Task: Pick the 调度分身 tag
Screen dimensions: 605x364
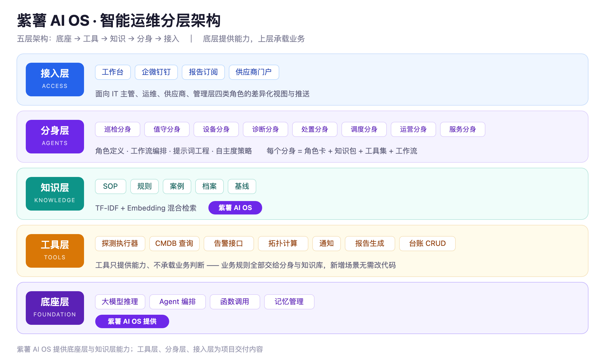Action: click(364, 129)
